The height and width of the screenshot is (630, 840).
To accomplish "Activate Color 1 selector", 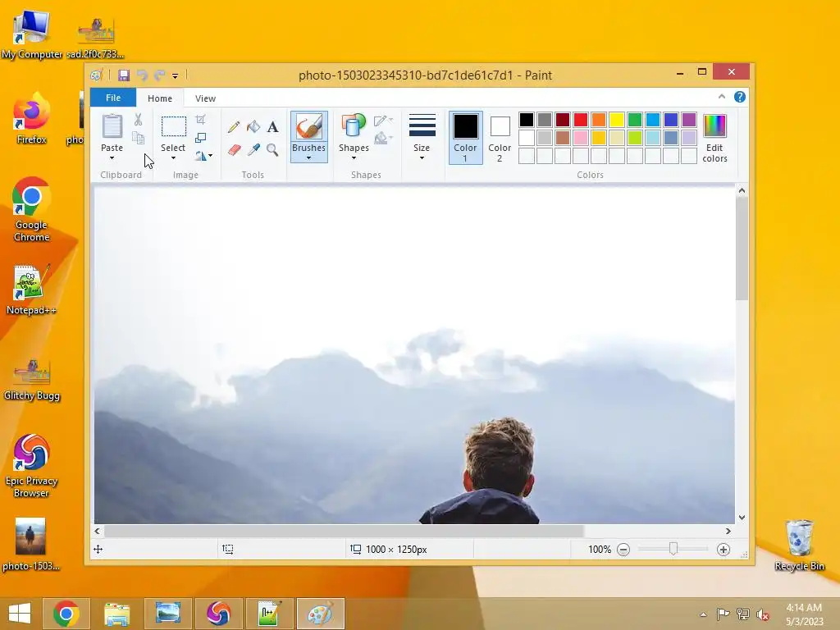I will (465, 138).
